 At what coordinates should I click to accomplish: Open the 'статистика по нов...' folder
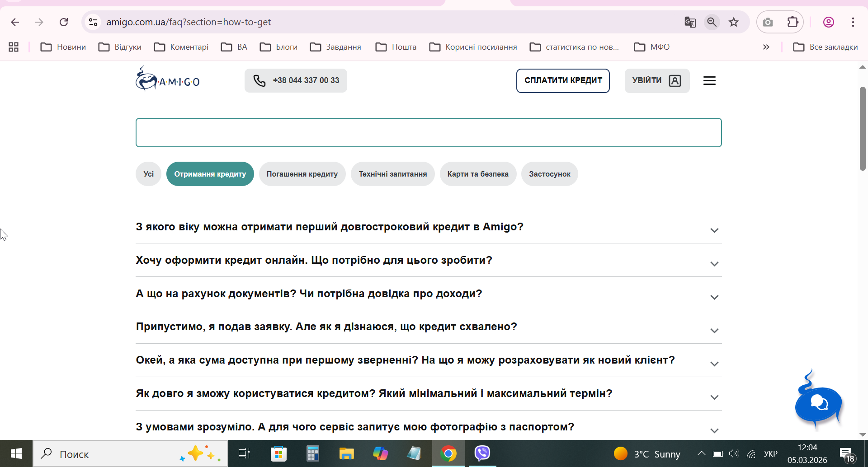point(574,47)
